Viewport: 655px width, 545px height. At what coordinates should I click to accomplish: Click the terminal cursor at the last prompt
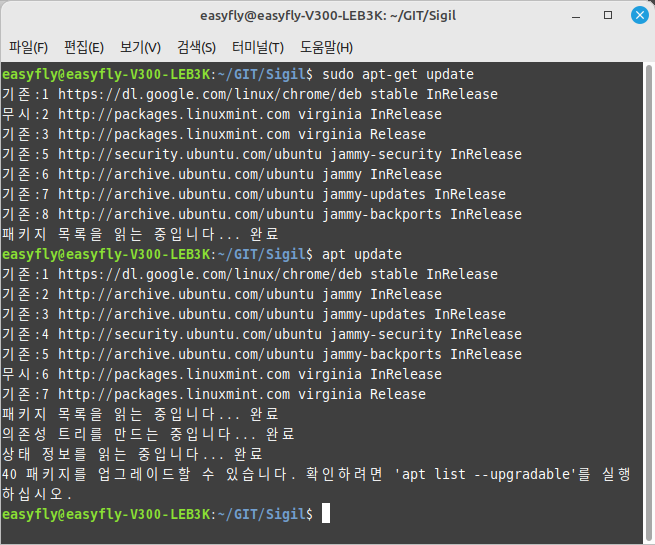coord(326,514)
